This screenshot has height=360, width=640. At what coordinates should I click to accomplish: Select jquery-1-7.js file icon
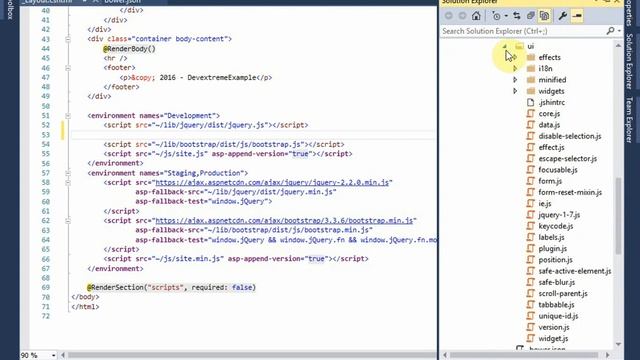pos(530,215)
